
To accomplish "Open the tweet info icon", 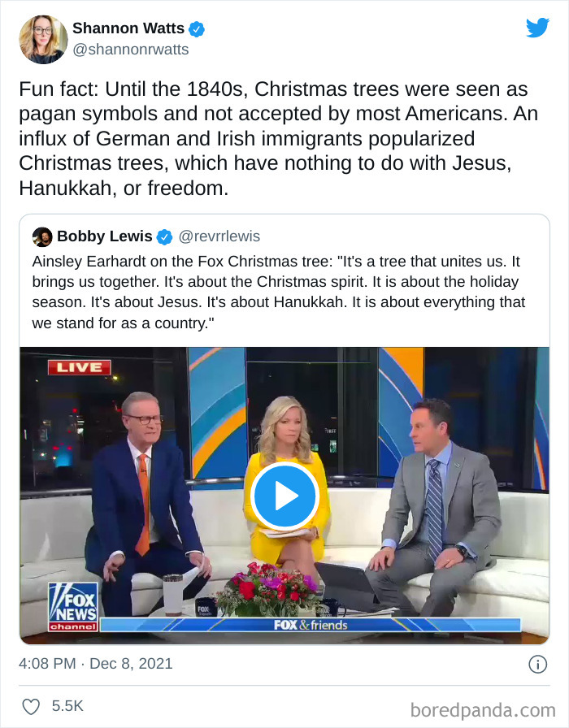I will pyautogui.click(x=538, y=665).
